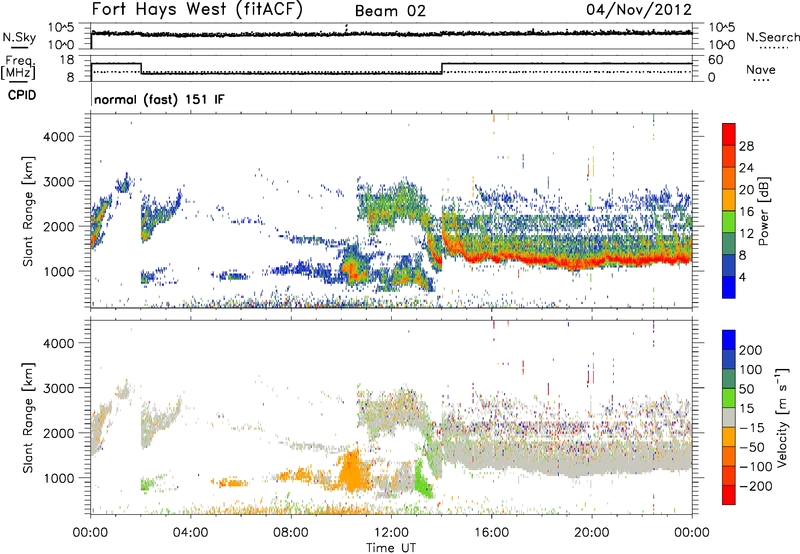800x554 pixels.
Task: Click the '16:00' time tick label
Action: [x=491, y=533]
